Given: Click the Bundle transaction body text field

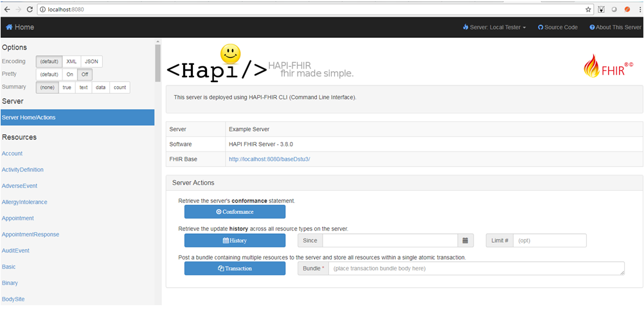Looking at the screenshot, I should click(476, 269).
